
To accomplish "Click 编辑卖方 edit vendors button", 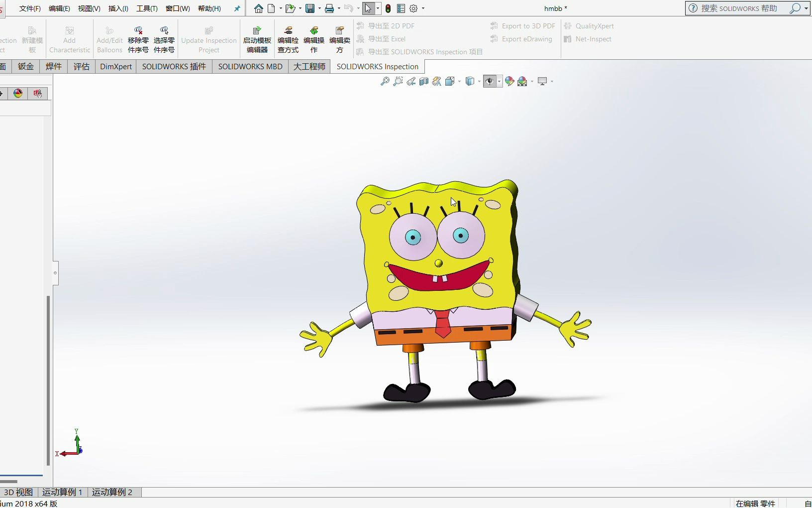I will 340,39.
